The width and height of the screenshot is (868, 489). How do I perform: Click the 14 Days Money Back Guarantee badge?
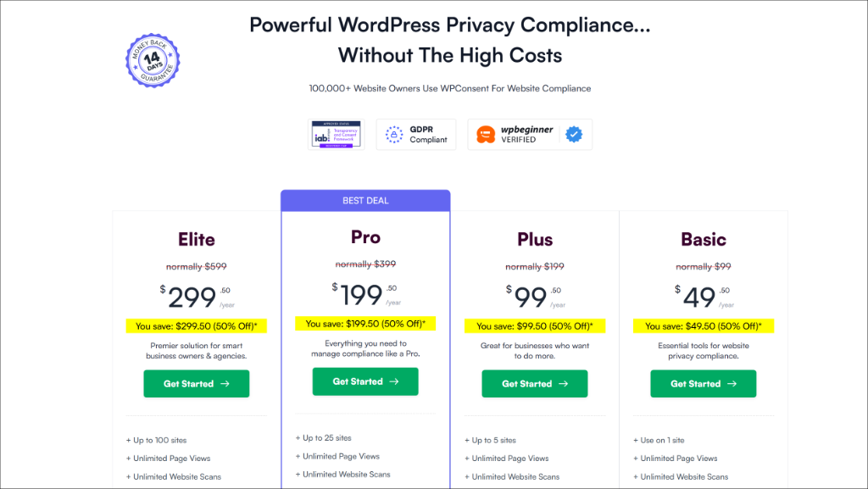tap(153, 59)
